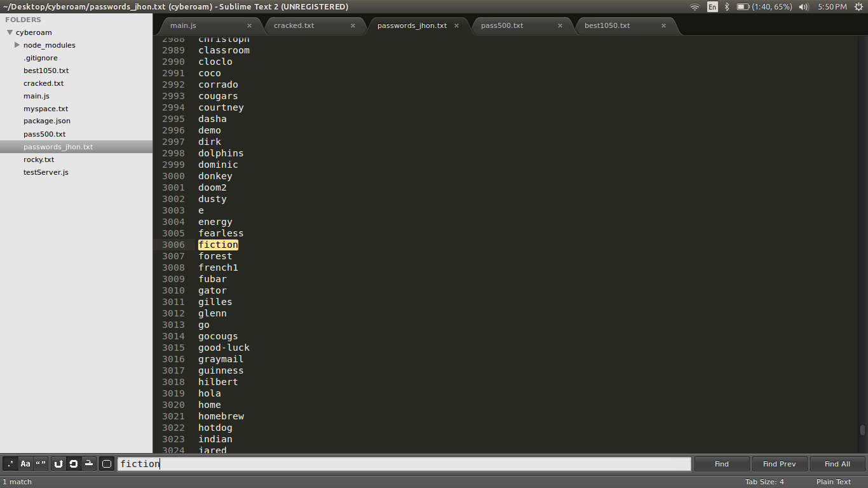The width and height of the screenshot is (868, 488).
Task: Open the sound volume indicator
Action: [x=804, y=7]
